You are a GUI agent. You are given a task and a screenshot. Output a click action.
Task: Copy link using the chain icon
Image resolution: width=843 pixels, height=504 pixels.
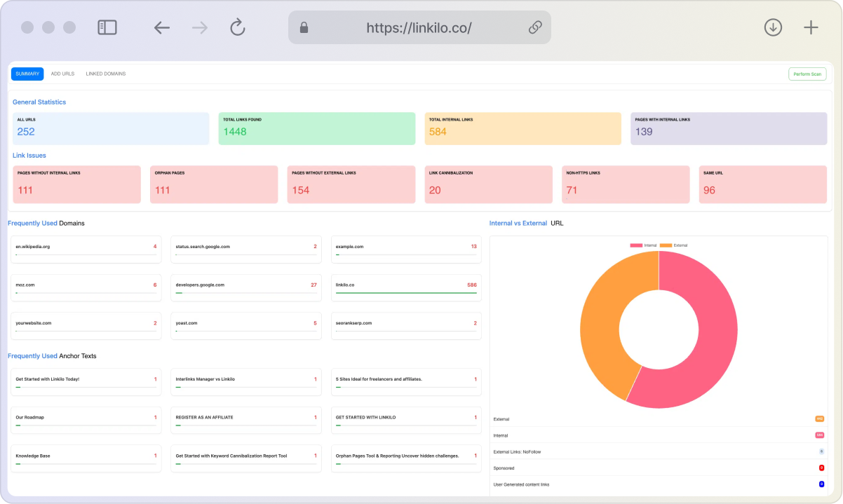pyautogui.click(x=535, y=27)
